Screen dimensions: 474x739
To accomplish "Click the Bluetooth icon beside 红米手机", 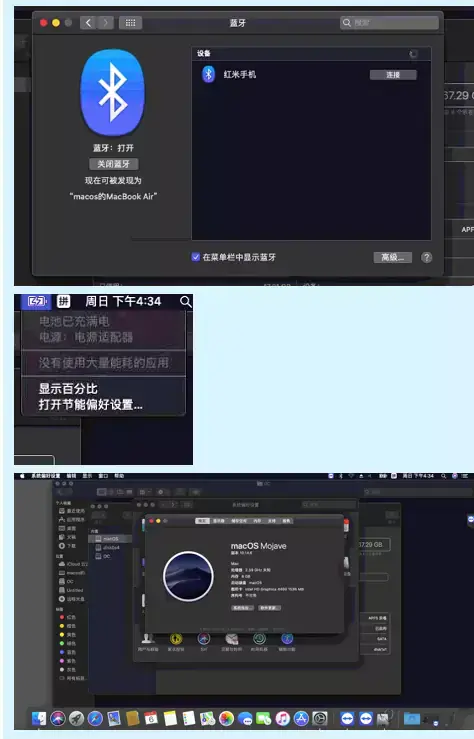I will coord(208,74).
